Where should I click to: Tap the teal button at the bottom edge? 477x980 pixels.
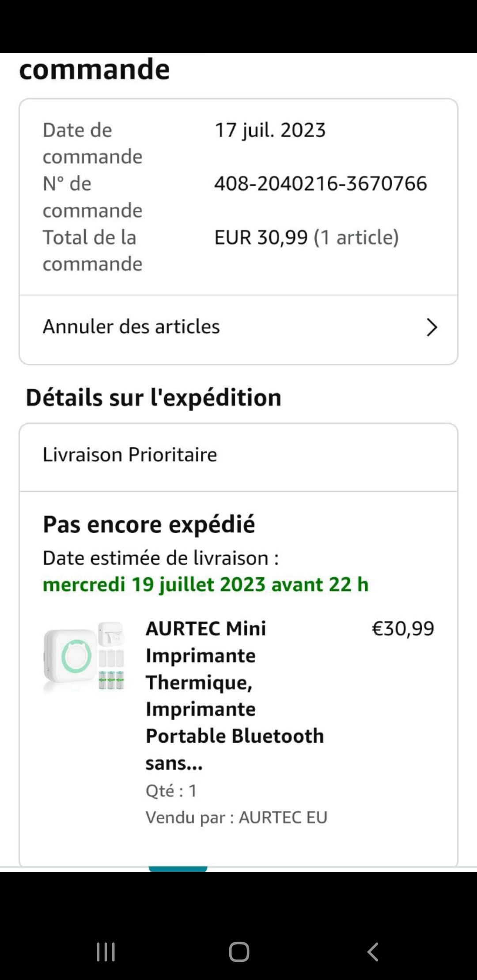(x=178, y=868)
